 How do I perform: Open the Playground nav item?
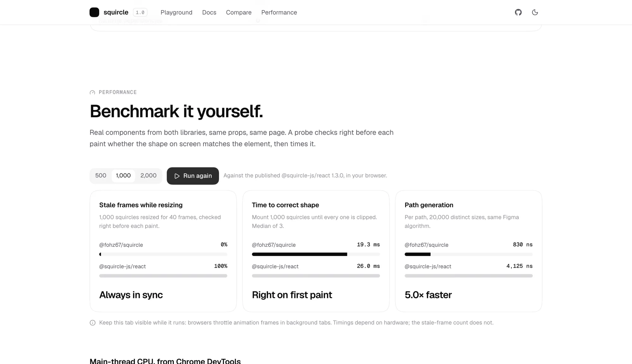pos(176,12)
